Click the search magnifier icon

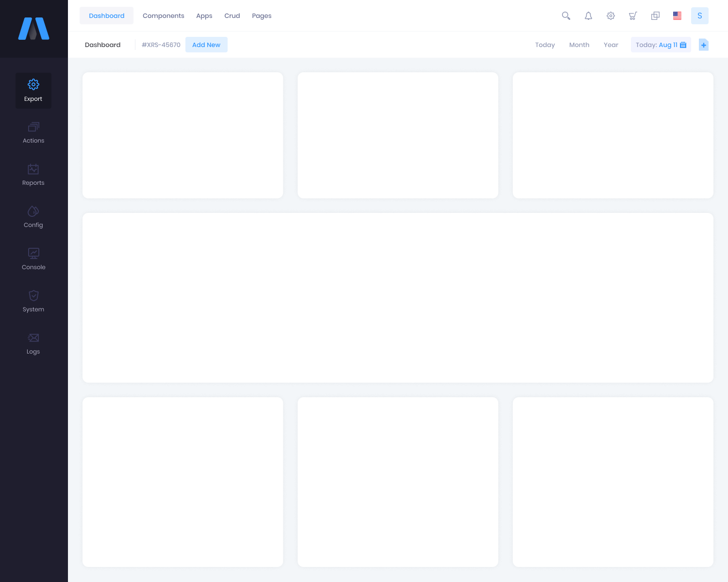tap(566, 16)
